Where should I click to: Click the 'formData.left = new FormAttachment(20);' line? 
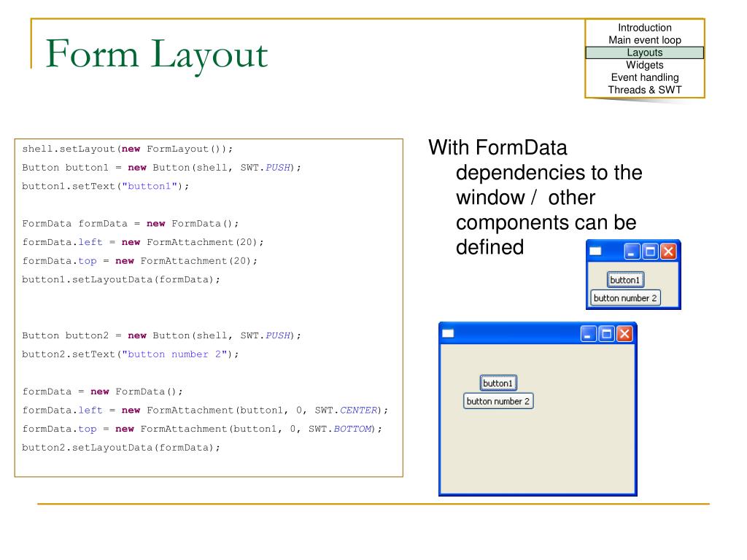(x=142, y=242)
